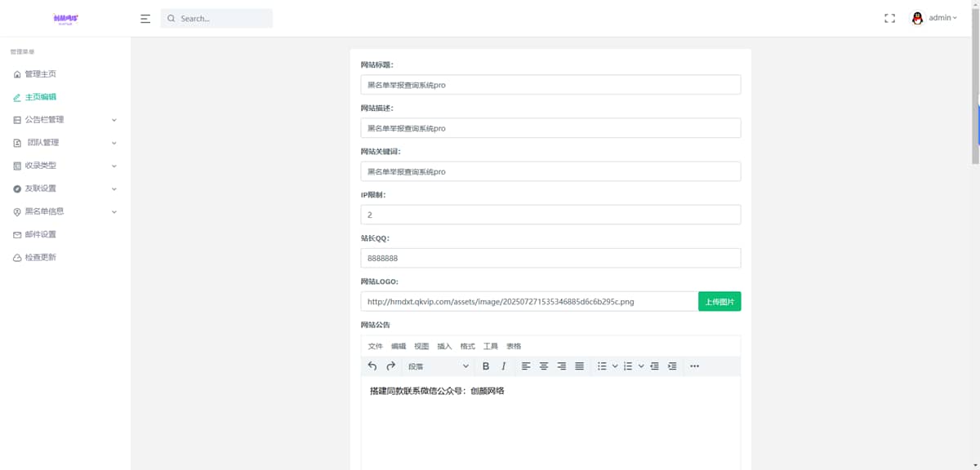The width and height of the screenshot is (980, 470).
Task: Go to 邮件设置 in the sidebar
Action: (x=40, y=234)
